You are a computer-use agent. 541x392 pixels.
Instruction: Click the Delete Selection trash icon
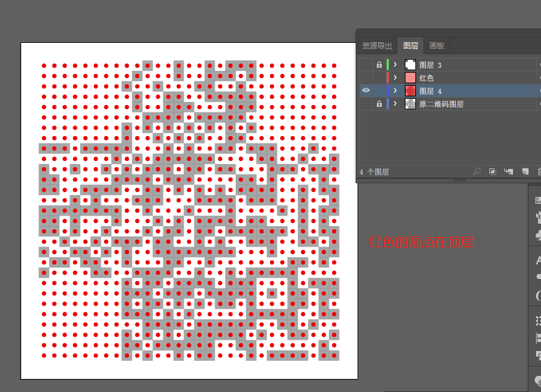(x=539, y=171)
